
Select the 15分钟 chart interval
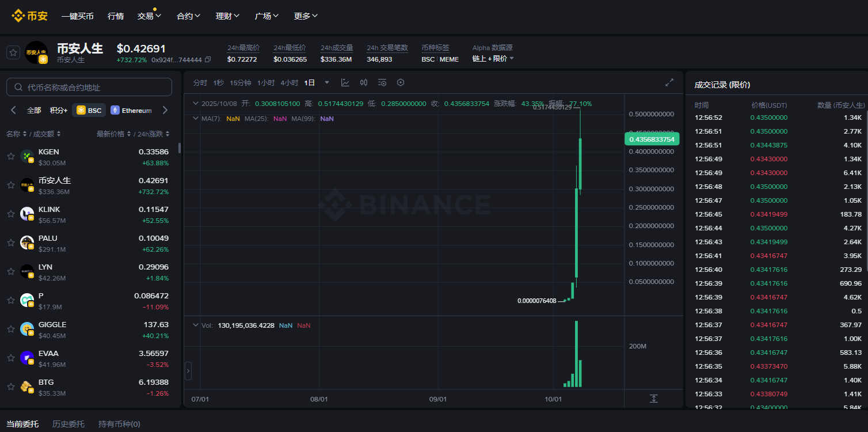point(240,83)
